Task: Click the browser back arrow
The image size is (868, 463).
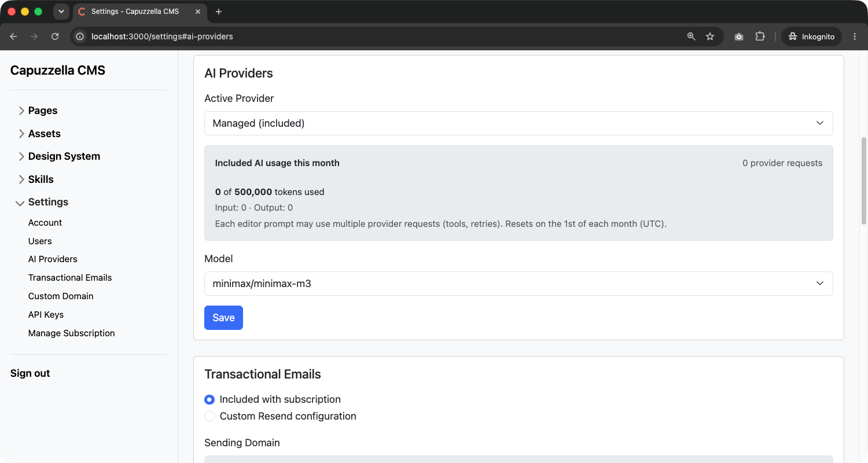Action: pyautogui.click(x=13, y=36)
